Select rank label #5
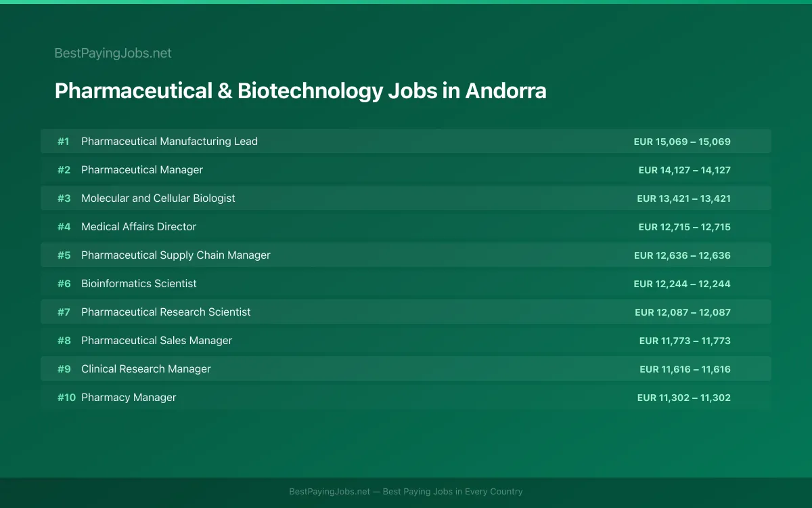The image size is (812, 508). 64,255
